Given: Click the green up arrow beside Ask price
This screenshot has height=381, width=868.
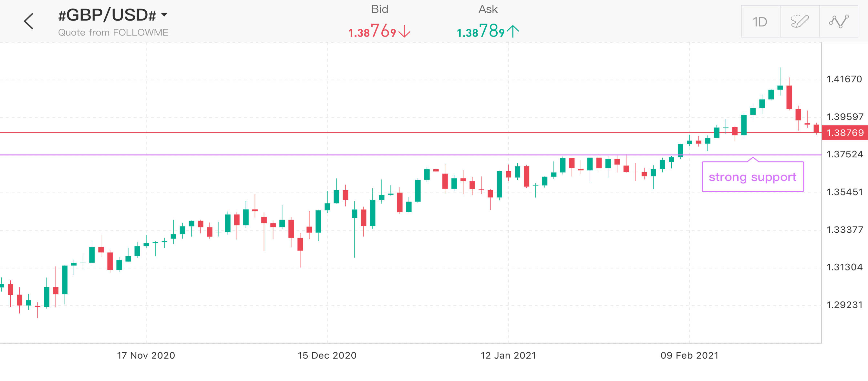Looking at the screenshot, I should tap(512, 32).
